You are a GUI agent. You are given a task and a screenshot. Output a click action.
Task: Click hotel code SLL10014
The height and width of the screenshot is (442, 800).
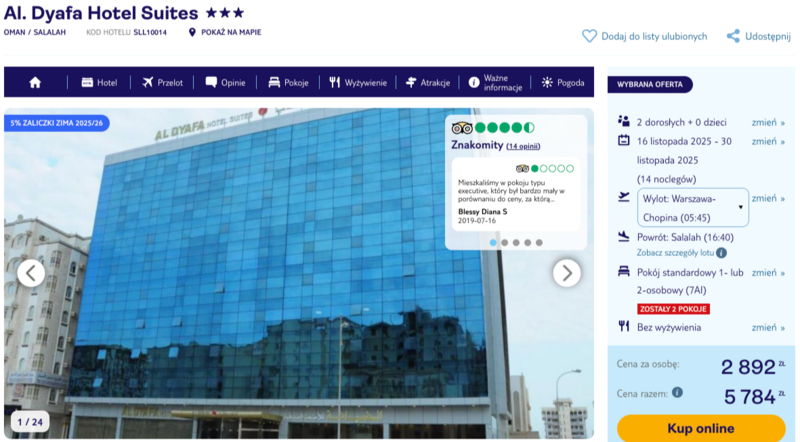point(150,32)
